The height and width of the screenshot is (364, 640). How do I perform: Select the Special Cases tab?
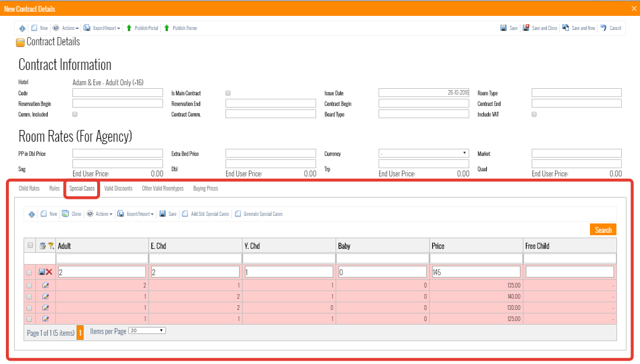click(82, 188)
